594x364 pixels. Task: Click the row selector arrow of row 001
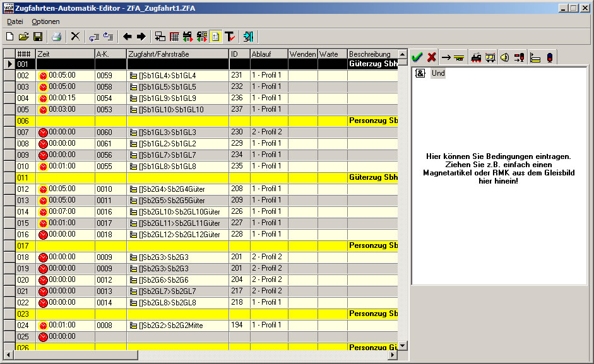pyautogui.click(x=10, y=64)
